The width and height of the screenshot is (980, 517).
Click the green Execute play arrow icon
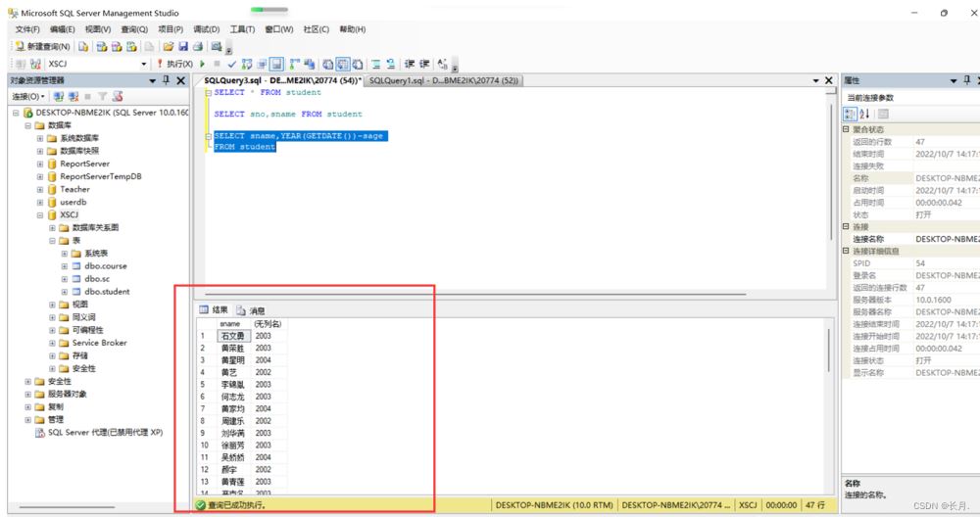pyautogui.click(x=203, y=64)
